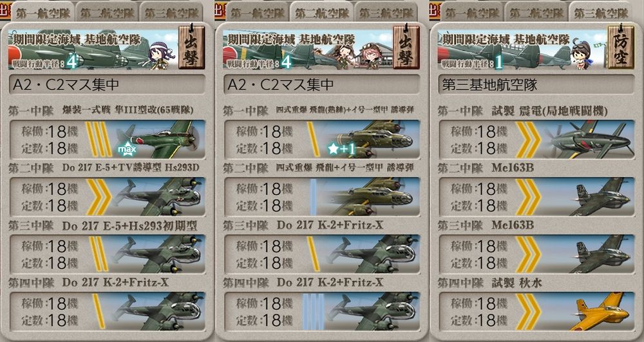Viewport: 644px width, 342px height.
Task: Select the yellow 試製 秋水 rocket plane
Action: [600, 312]
